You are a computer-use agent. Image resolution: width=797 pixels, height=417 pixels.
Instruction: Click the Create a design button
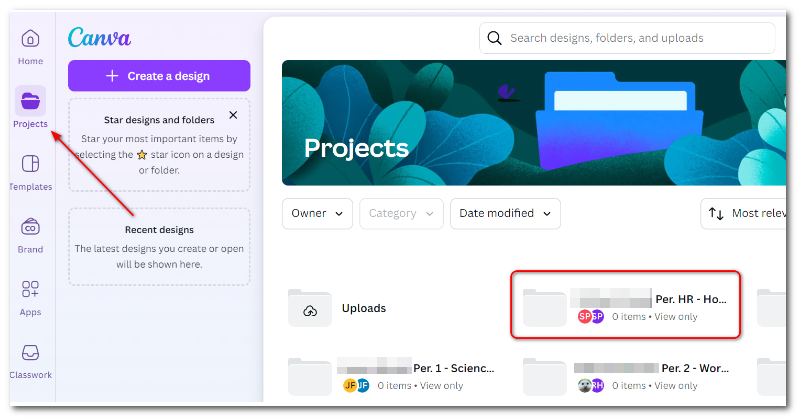pyautogui.click(x=159, y=76)
